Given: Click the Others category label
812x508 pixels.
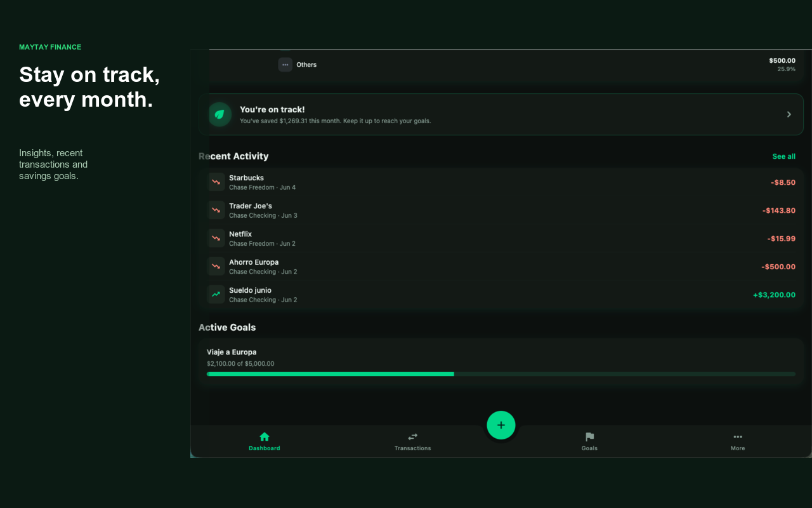Looking at the screenshot, I should click(306, 65).
